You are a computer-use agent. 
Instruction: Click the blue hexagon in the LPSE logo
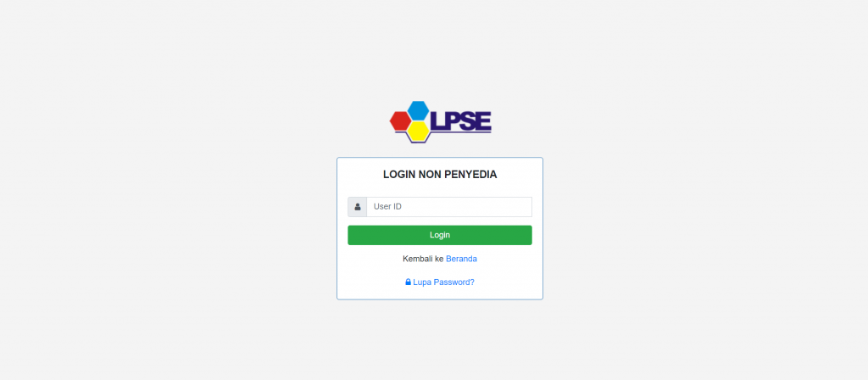(419, 110)
